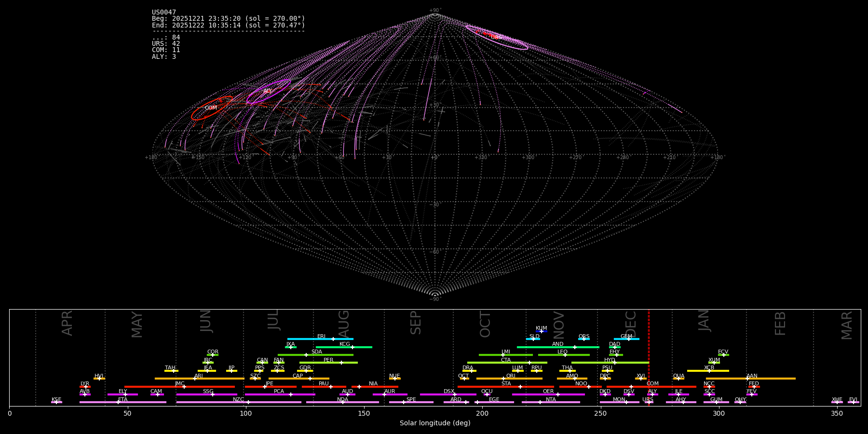The height and width of the screenshot is (434, 868).
Task: Click the MON shower label
Action: (x=619, y=400)
